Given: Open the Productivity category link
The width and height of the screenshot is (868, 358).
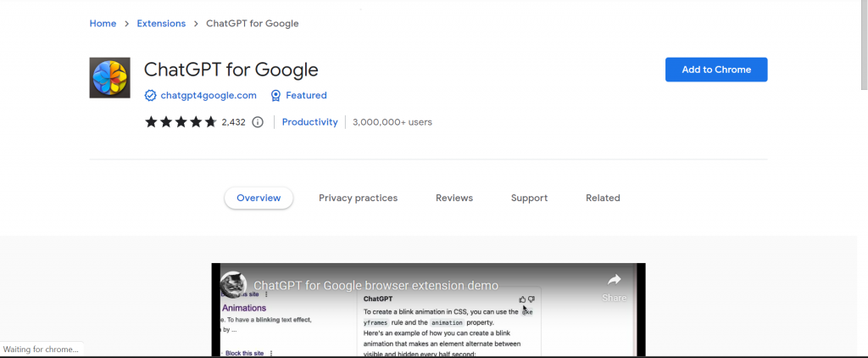Looking at the screenshot, I should (310, 122).
